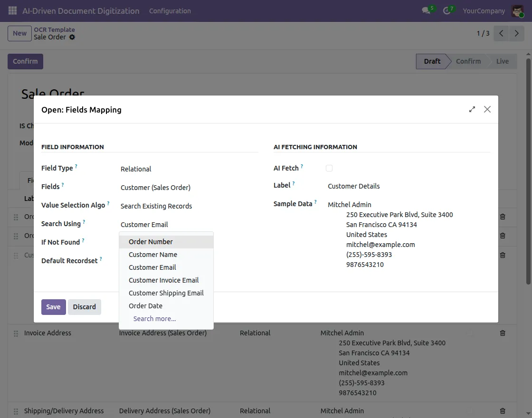Click the help mark beside Field Type
The image size is (532, 418).
click(x=76, y=166)
